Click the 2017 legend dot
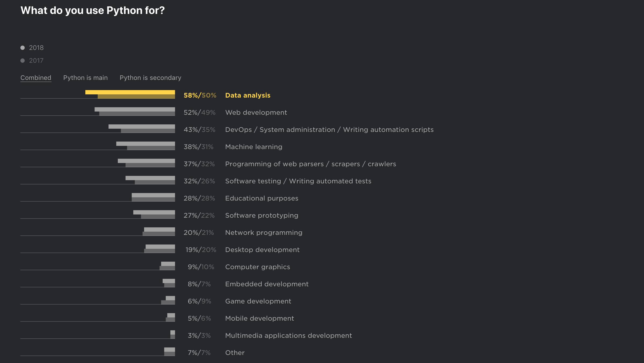Image resolution: width=644 pixels, height=363 pixels. click(x=23, y=61)
